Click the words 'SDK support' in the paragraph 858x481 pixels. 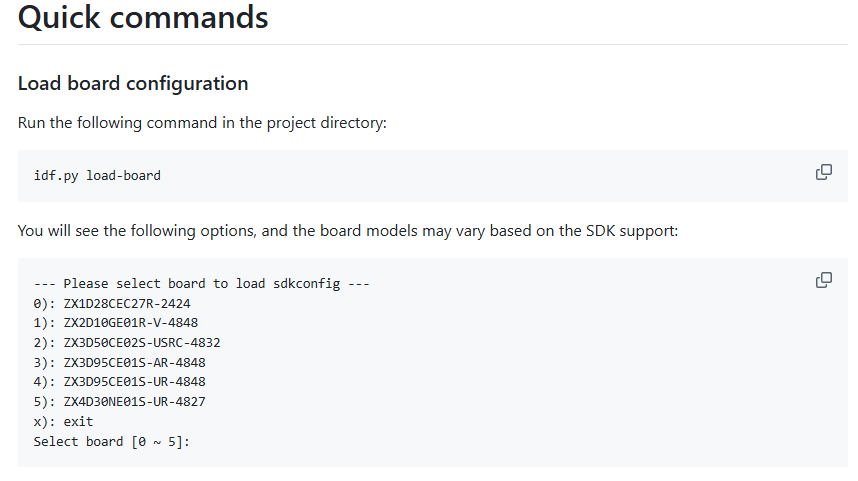pyautogui.click(x=632, y=231)
